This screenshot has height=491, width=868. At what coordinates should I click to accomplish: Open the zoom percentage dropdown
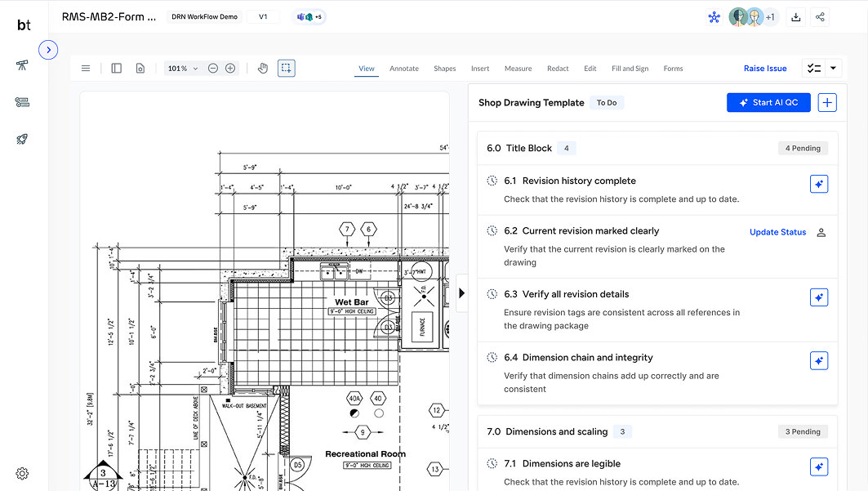pyautogui.click(x=182, y=68)
